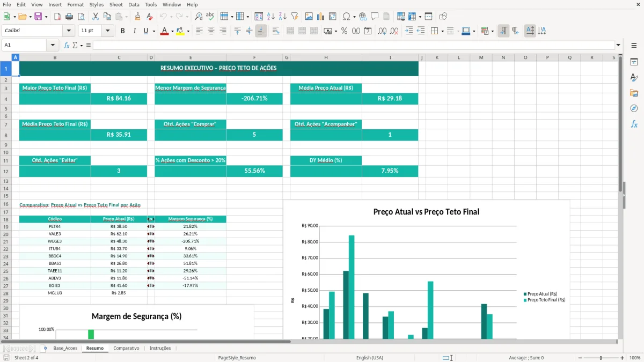Screen dimensions: 644x362
Task: Open Find and Replace
Action: point(199,17)
